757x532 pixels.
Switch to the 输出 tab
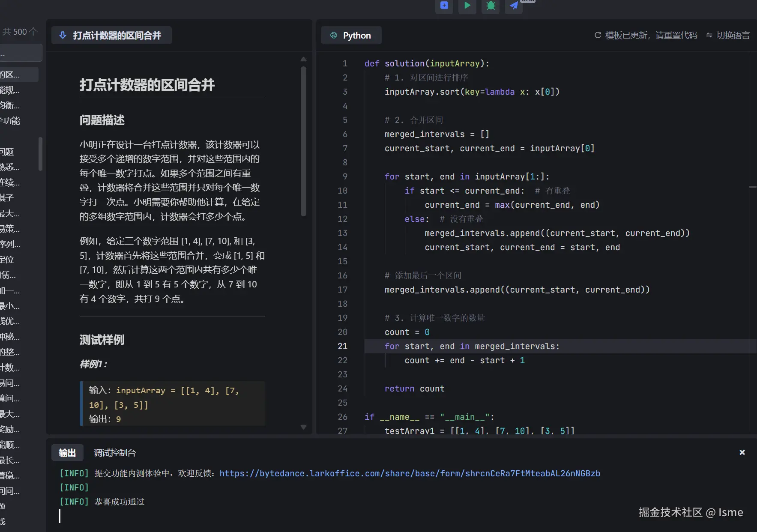point(67,453)
